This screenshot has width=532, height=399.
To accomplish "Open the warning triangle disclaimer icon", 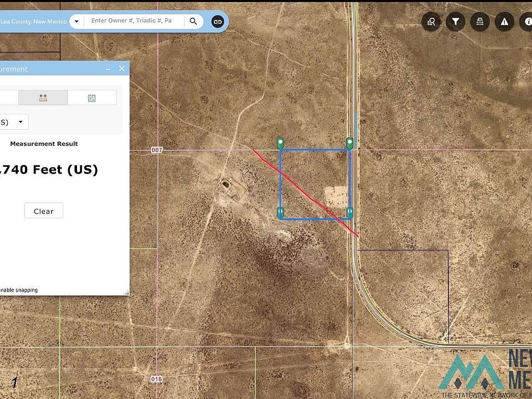I will pos(504,22).
